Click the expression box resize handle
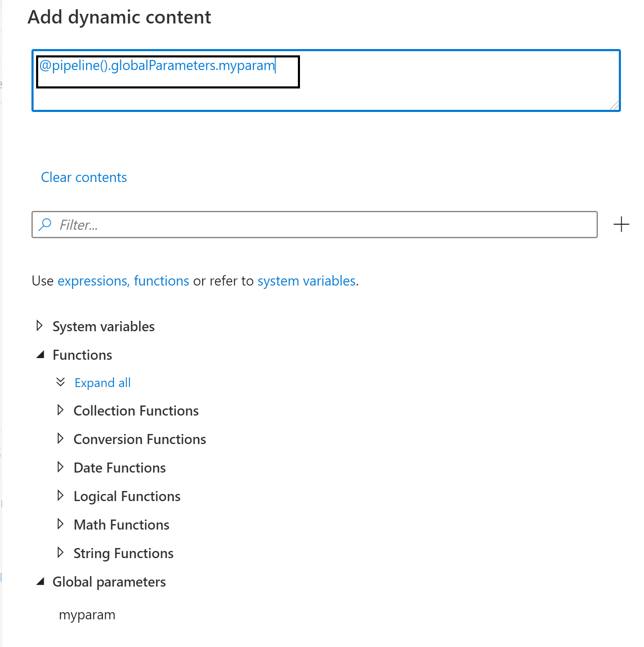This screenshot has width=644, height=647. tap(614, 106)
